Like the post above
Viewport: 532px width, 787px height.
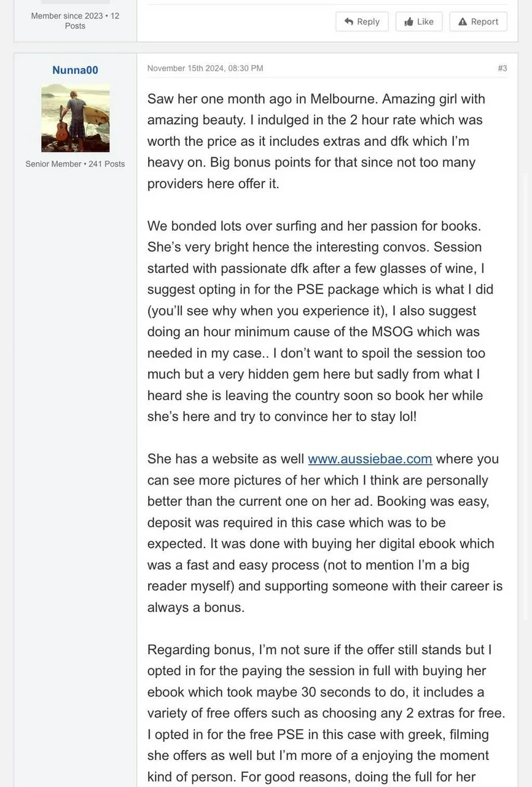419,22
